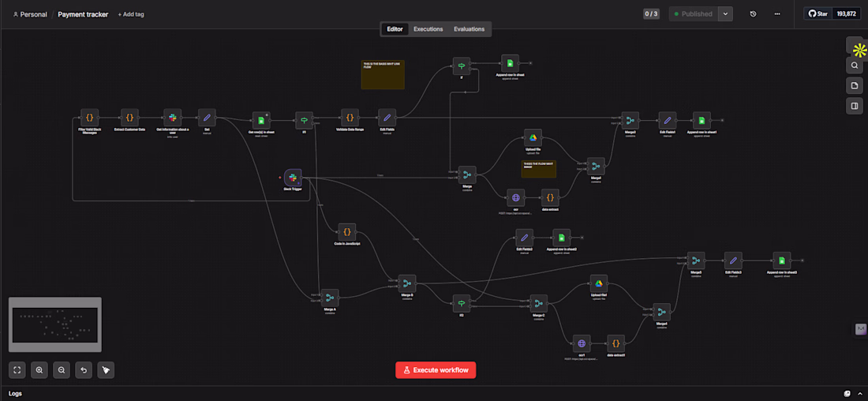
Task: Open the Upload file Google Drive node
Action: coord(533,138)
